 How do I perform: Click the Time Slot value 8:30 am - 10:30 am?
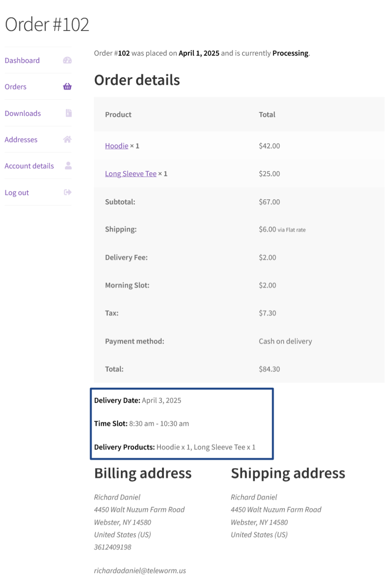point(159,424)
